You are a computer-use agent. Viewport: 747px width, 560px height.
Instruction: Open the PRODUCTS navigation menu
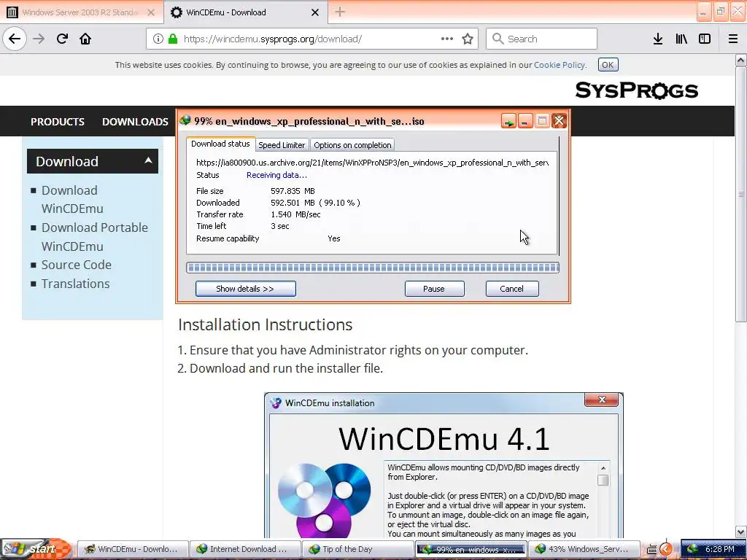[x=58, y=122]
